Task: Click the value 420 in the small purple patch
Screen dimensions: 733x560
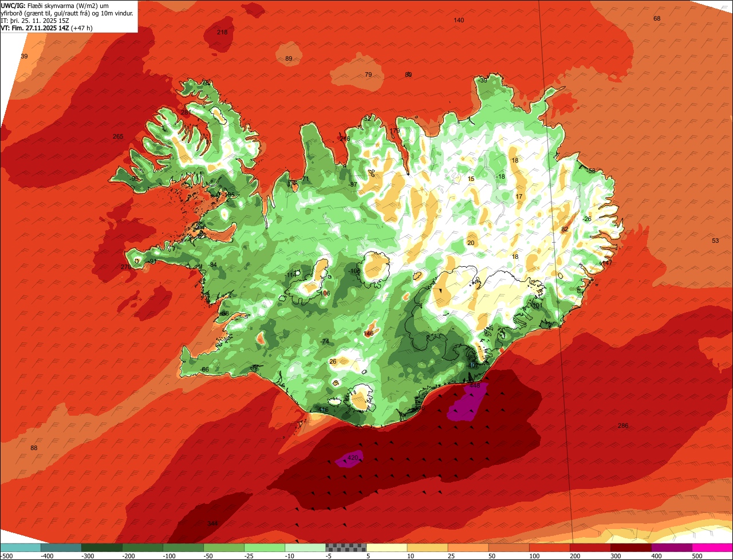Action: coord(353,458)
